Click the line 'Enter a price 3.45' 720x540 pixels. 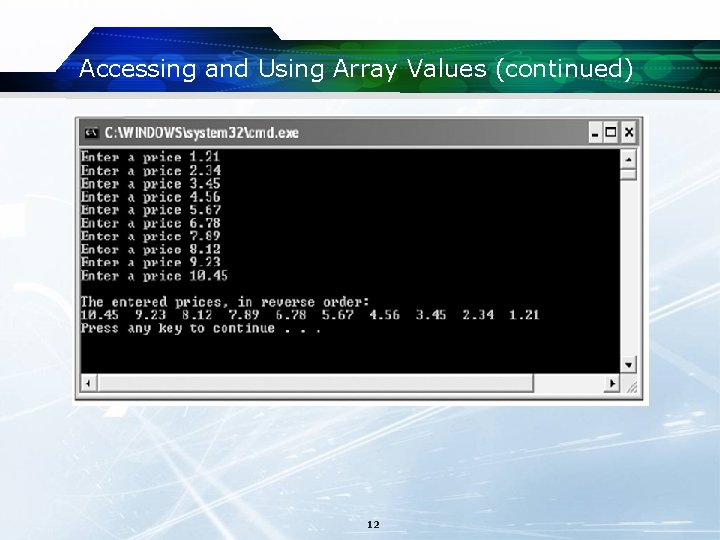pos(151,184)
